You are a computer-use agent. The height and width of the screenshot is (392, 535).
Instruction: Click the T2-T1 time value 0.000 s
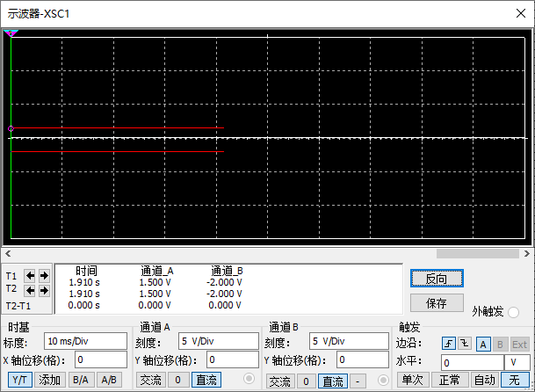[84, 305]
